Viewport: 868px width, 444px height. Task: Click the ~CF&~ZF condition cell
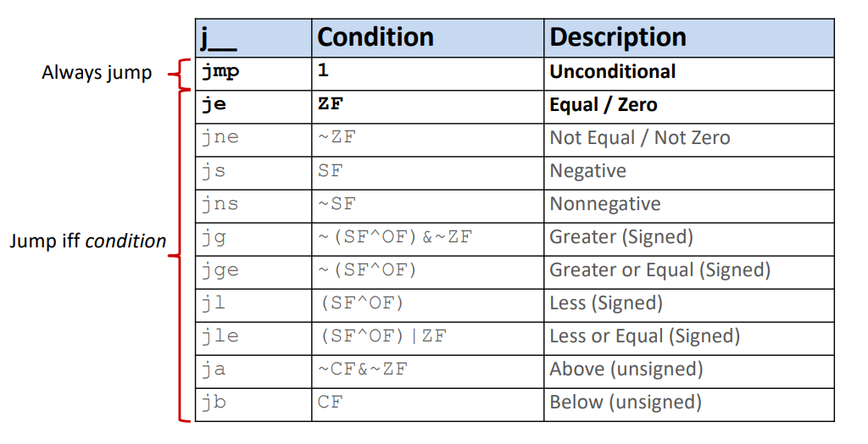(x=427, y=371)
